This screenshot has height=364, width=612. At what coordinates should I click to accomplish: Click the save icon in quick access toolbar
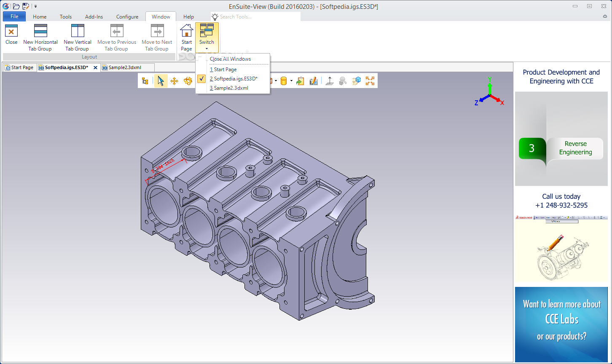coord(26,6)
